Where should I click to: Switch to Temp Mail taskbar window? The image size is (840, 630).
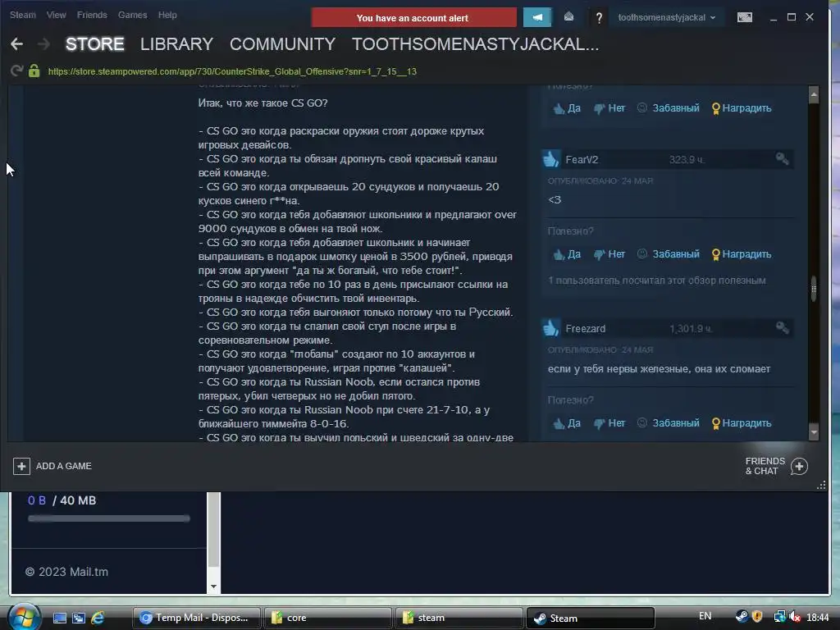196,618
